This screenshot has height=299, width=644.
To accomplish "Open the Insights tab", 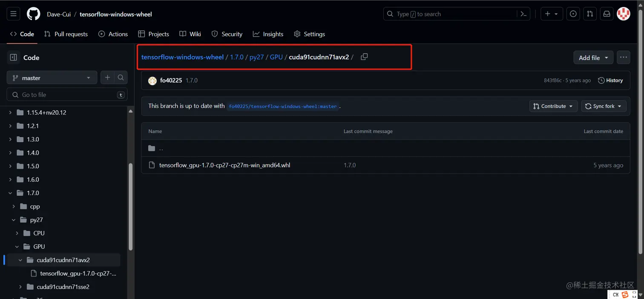I will coord(268,34).
